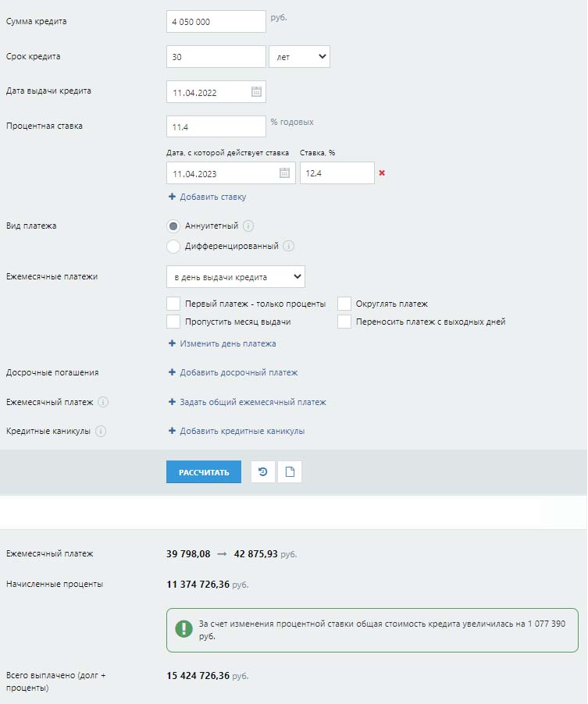Viewport: 588px width, 704px height.
Task: Click info icon next to Дифференцированный
Action: 288,247
